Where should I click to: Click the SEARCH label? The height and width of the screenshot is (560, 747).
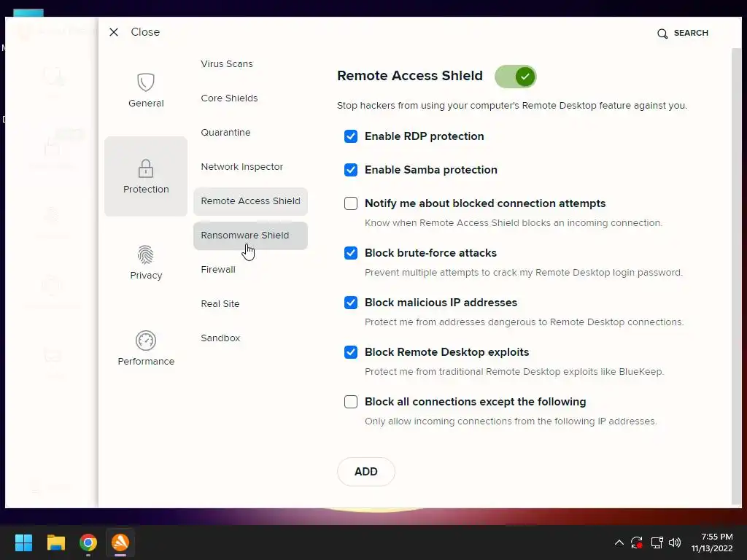pos(691,33)
